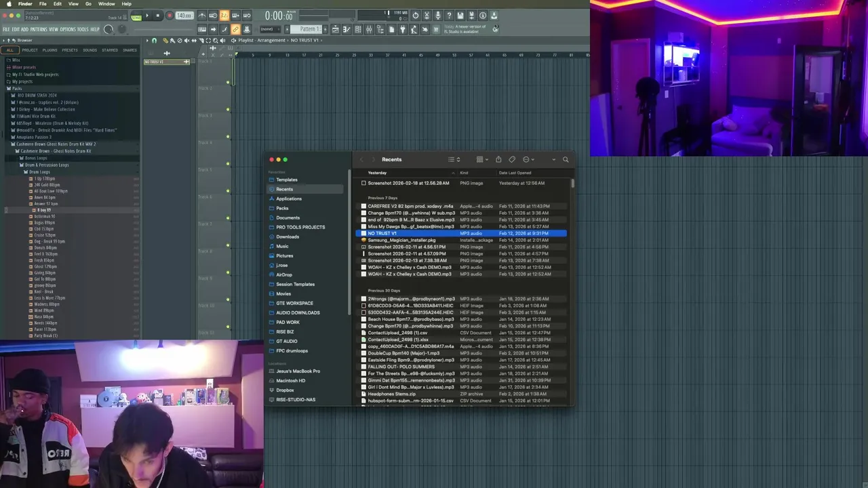This screenshot has height=488, width=868.
Task: Select the SOUNDS tab in Browser
Action: (x=90, y=50)
